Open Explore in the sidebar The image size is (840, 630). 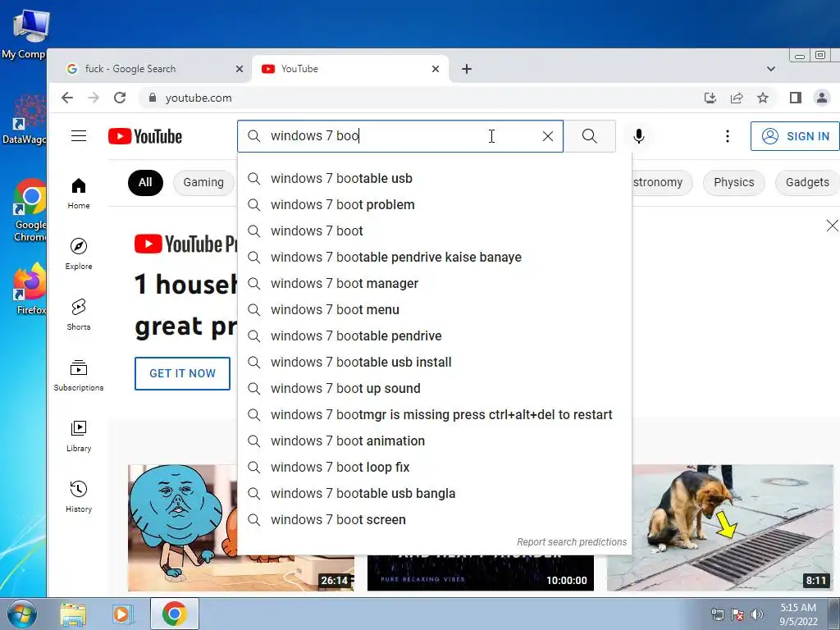tap(79, 254)
